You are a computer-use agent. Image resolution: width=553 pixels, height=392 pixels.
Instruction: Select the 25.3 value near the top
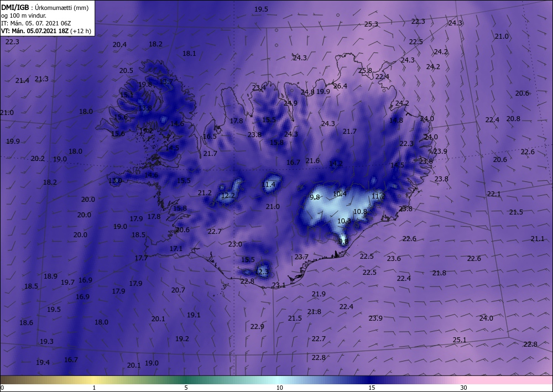371,24
